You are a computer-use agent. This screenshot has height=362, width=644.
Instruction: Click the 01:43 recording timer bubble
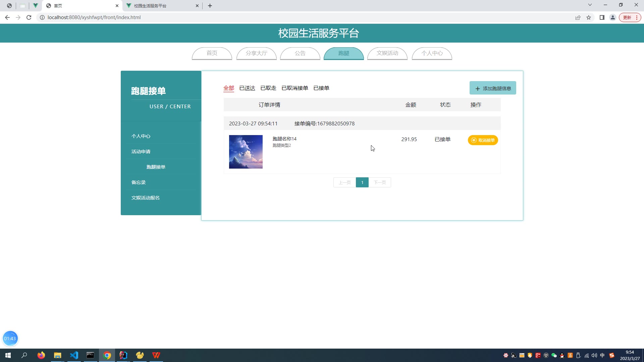pos(10,339)
